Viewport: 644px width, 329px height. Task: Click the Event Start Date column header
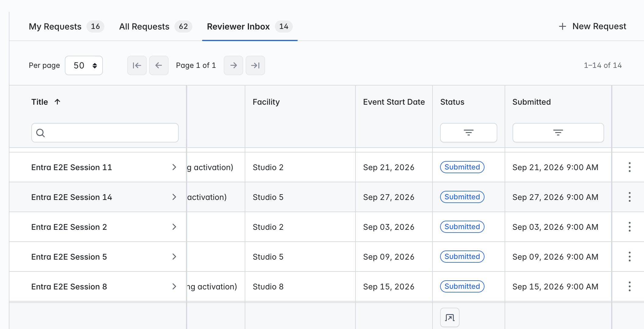[394, 102]
